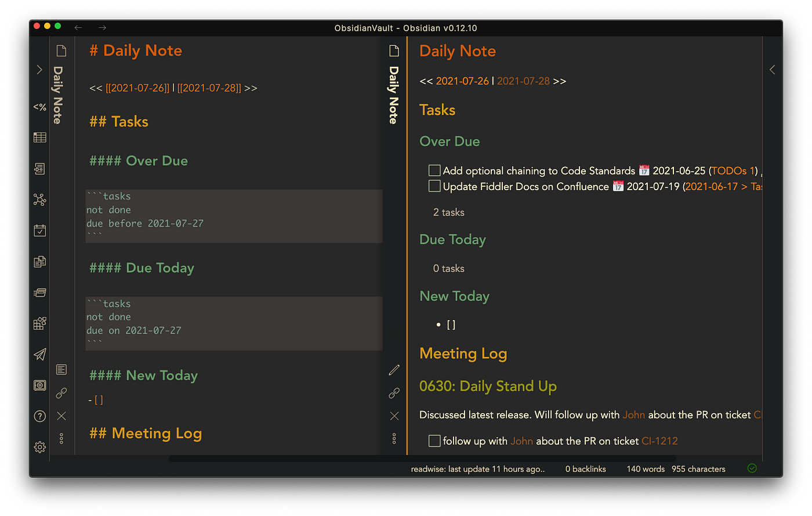Click the '# Daily Note' heading in editor

(136, 51)
